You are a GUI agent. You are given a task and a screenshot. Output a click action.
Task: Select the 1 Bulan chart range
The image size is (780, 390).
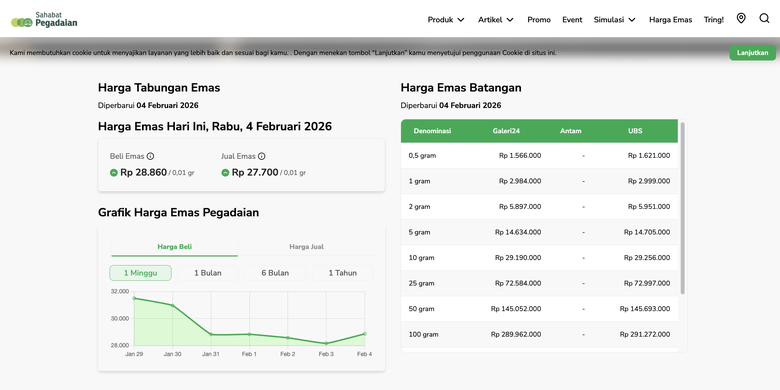pos(208,273)
